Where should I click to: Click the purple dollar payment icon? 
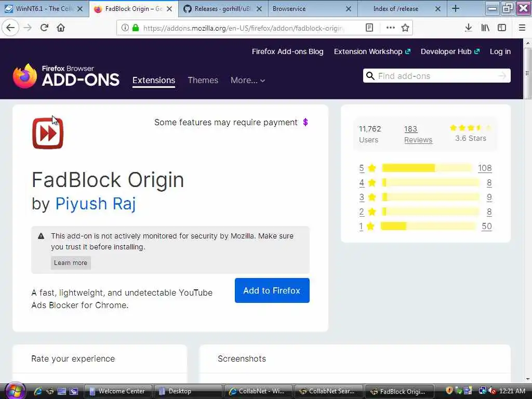pyautogui.click(x=305, y=122)
